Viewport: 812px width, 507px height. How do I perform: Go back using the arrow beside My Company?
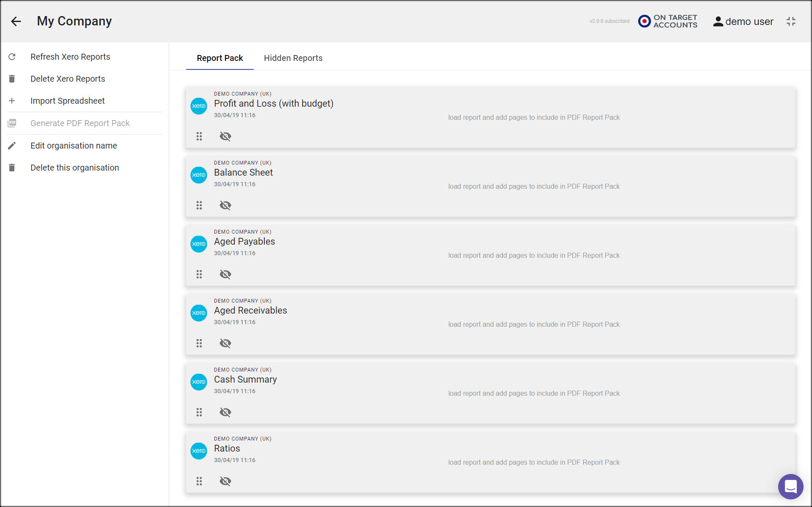point(16,21)
